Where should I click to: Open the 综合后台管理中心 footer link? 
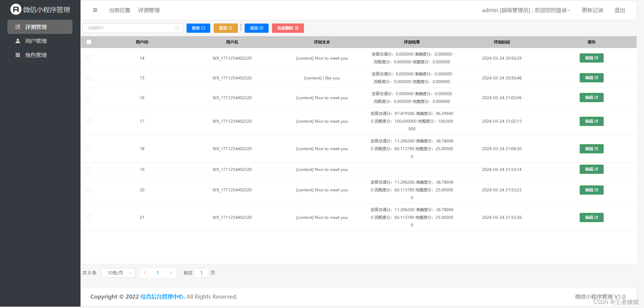pyautogui.click(x=163, y=297)
